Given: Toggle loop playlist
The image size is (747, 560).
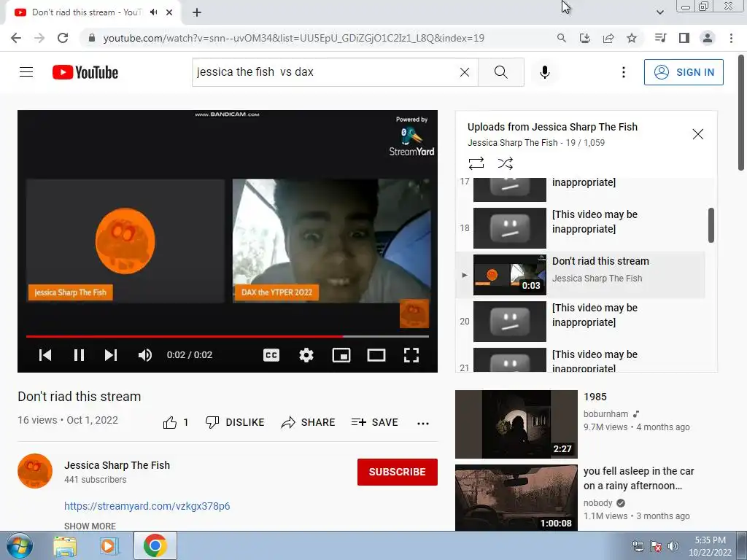Looking at the screenshot, I should coord(476,163).
